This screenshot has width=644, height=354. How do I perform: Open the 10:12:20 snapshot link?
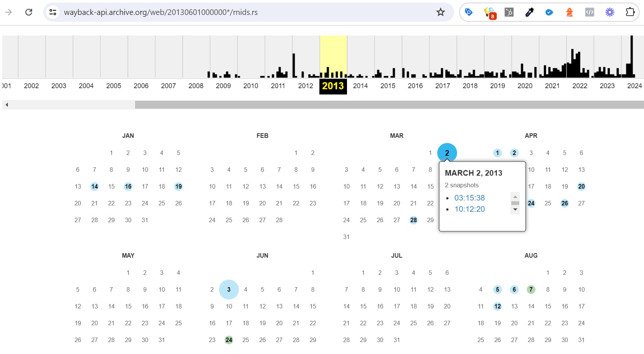point(469,209)
